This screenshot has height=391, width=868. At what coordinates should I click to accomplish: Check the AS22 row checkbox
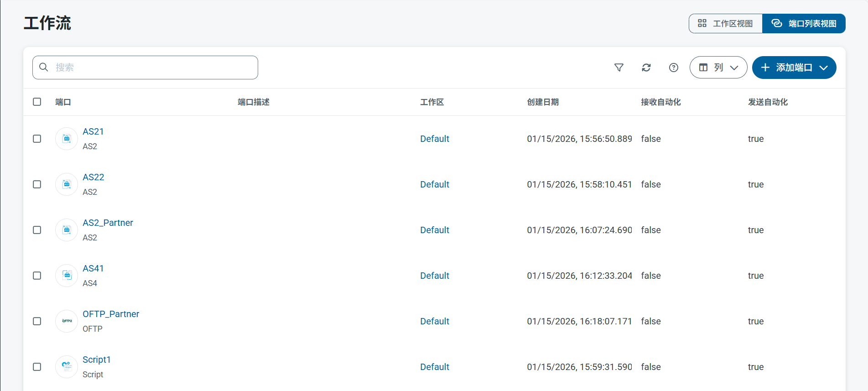(37, 184)
